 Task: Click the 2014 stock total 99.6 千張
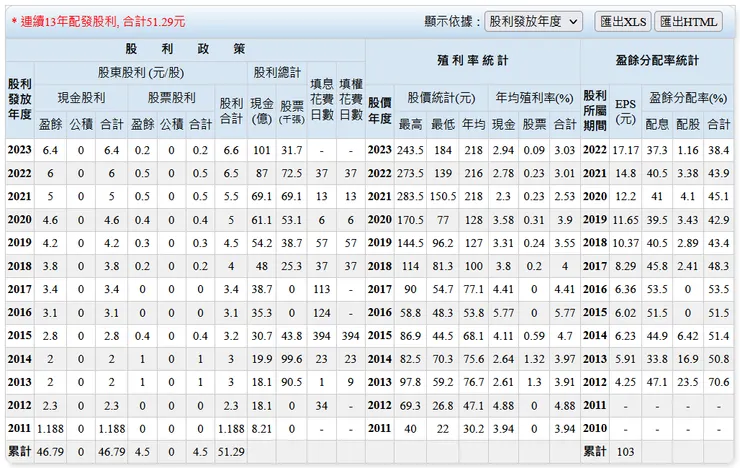[292, 359]
